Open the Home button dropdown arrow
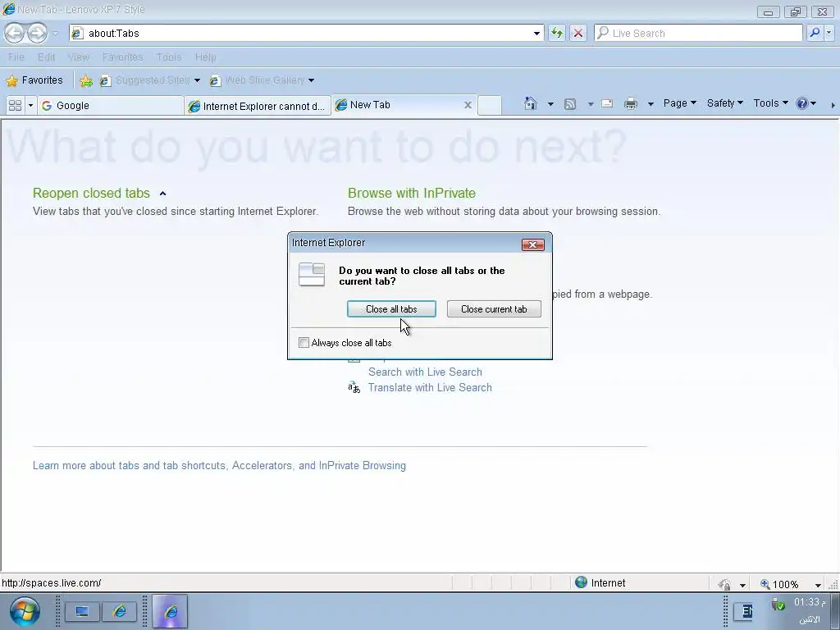 click(550, 104)
